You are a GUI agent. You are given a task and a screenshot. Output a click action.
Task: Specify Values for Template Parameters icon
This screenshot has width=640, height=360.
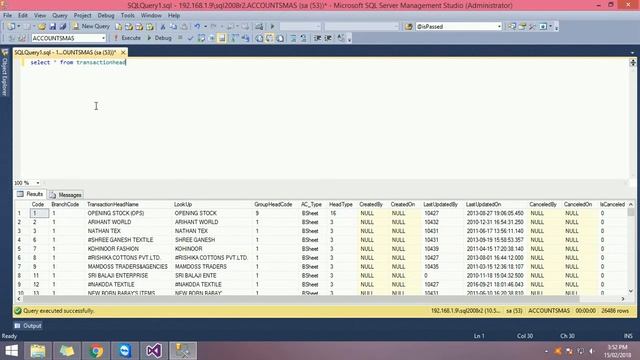[341, 38]
